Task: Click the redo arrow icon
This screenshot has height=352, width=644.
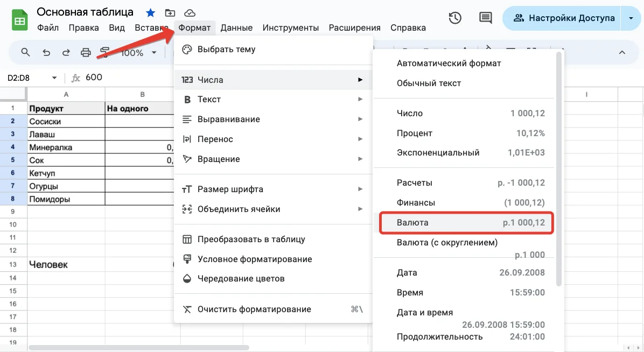Action: (66, 52)
